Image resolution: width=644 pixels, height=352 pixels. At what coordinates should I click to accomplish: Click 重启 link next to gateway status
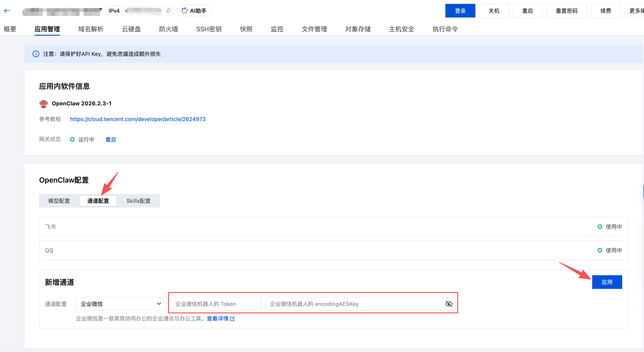(111, 139)
